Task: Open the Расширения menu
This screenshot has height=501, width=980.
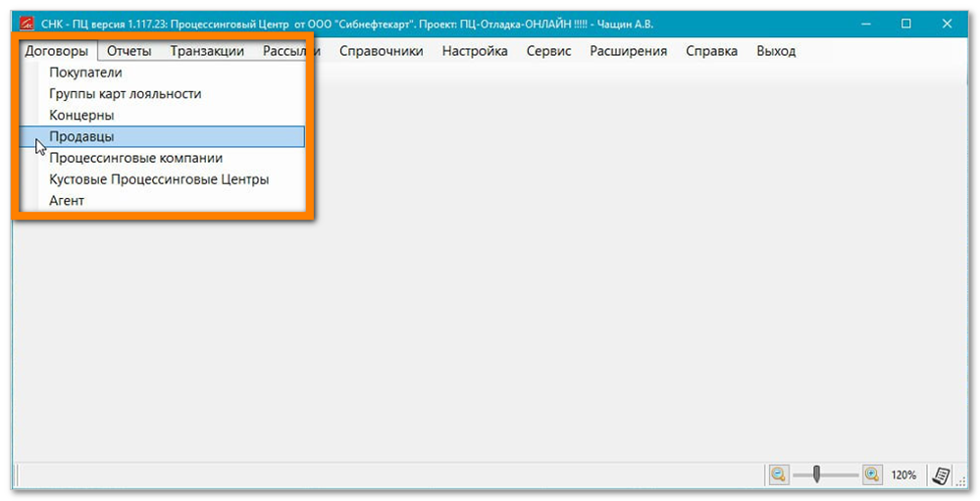Action: click(628, 51)
